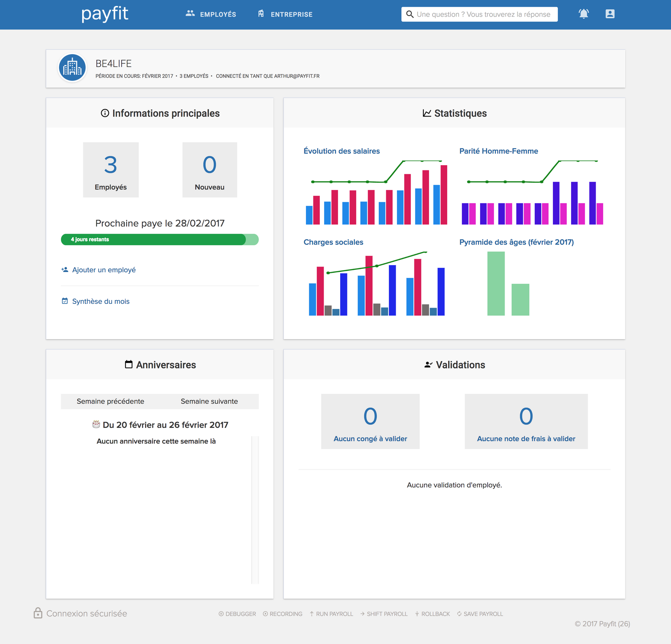Open the user account profile icon
The width and height of the screenshot is (671, 644).
[610, 14]
